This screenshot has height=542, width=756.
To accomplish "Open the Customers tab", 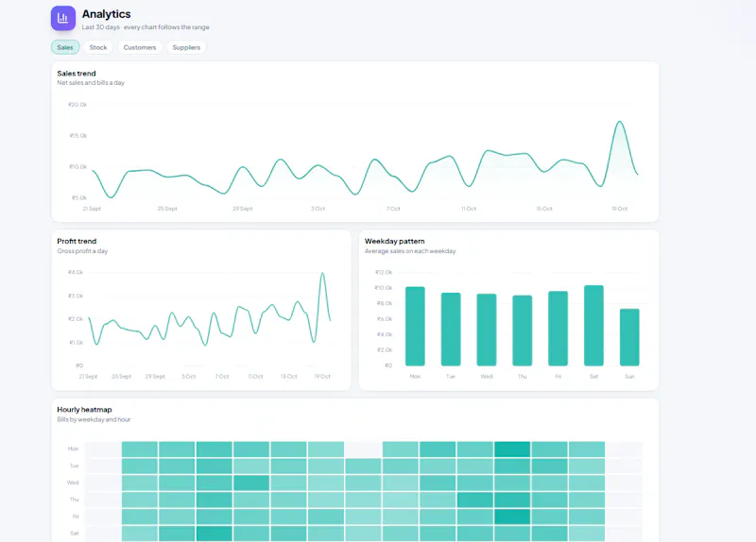I will coord(140,47).
